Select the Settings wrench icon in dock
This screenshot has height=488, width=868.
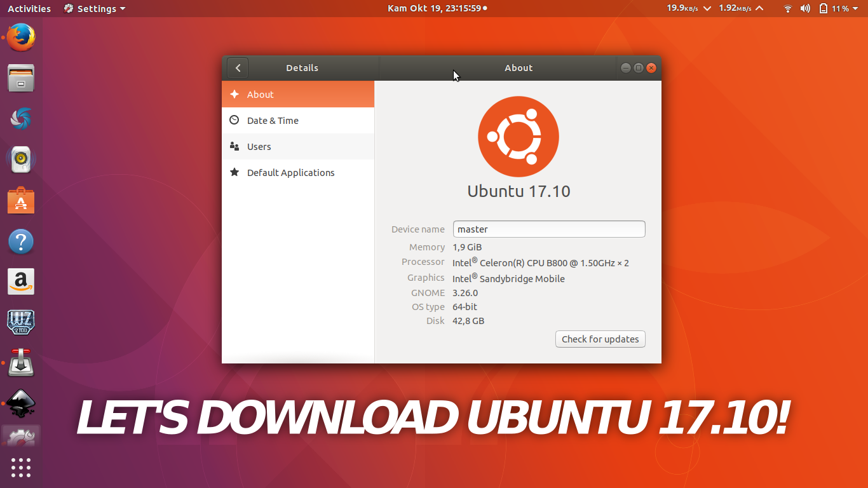tap(21, 437)
